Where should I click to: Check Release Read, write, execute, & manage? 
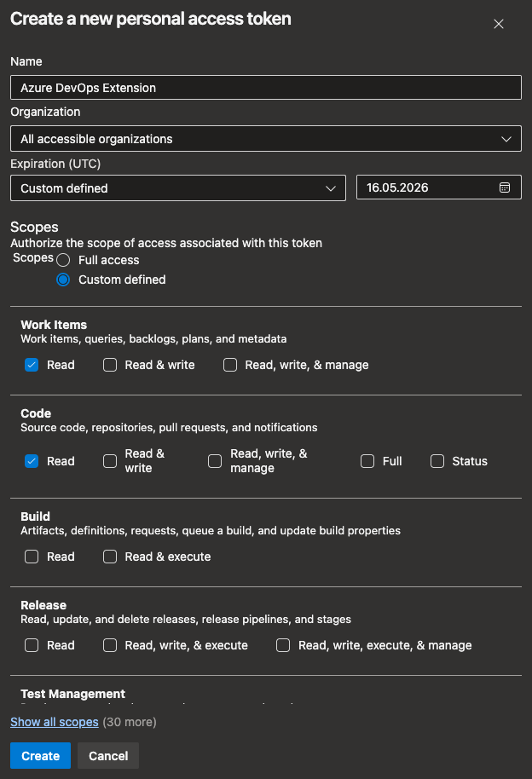coord(283,645)
